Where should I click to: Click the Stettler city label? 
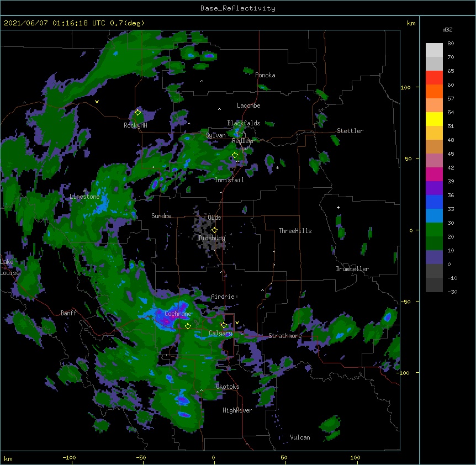[x=350, y=131]
